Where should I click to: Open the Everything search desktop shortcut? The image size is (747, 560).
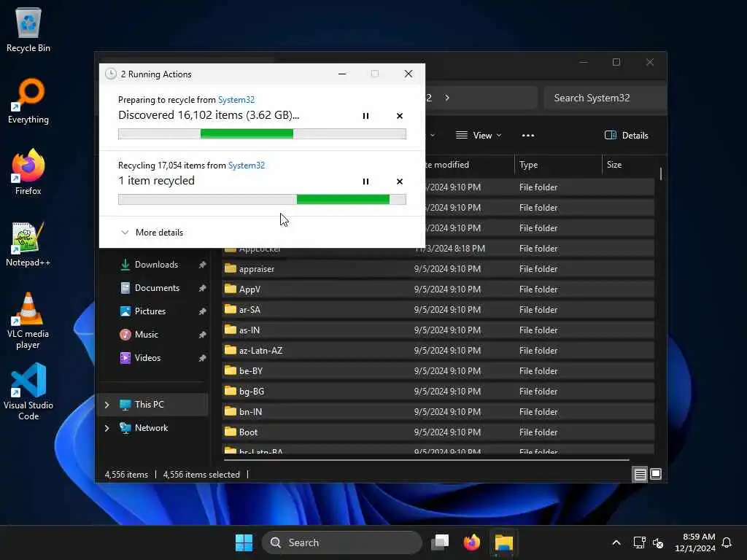[x=28, y=101]
